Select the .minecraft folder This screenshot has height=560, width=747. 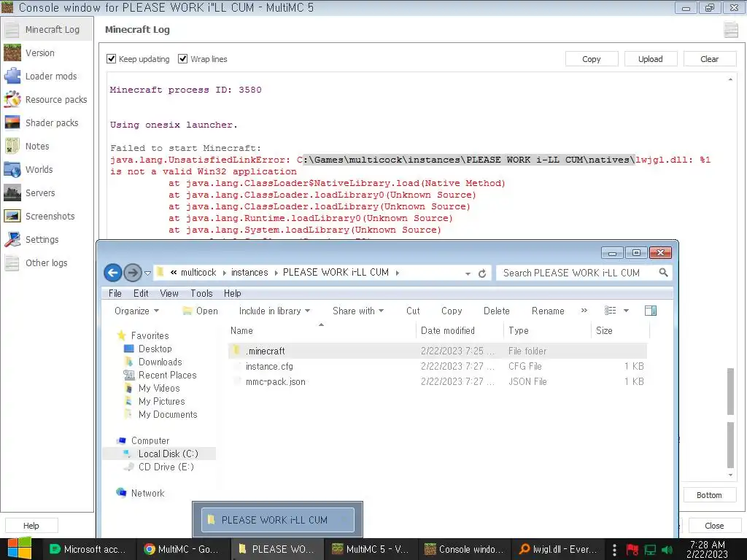click(438, 351)
